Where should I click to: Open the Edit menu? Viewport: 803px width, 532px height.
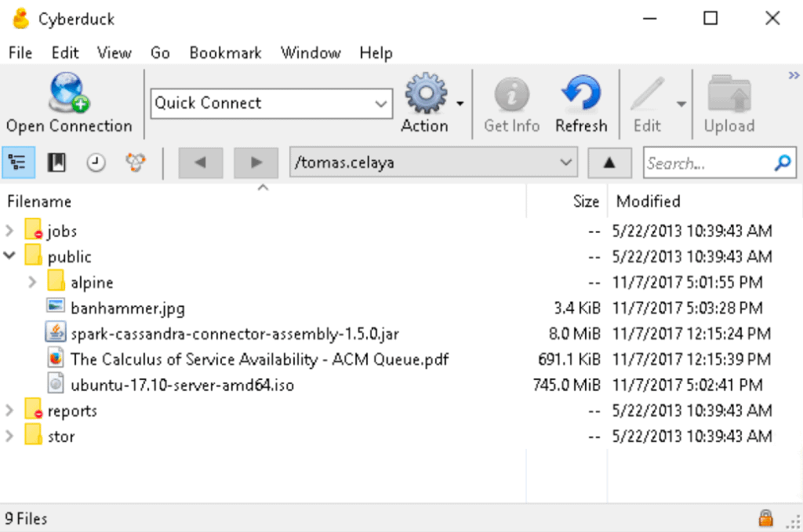[x=65, y=52]
